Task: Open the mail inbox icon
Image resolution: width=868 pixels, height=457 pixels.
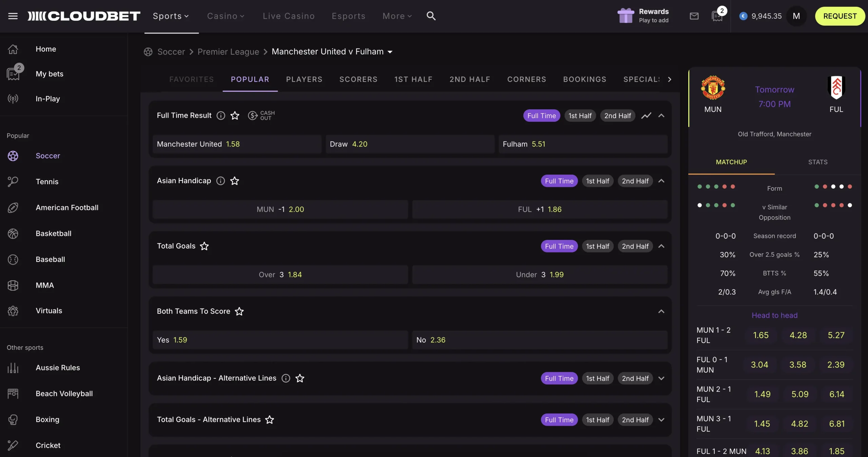Action: tap(694, 16)
